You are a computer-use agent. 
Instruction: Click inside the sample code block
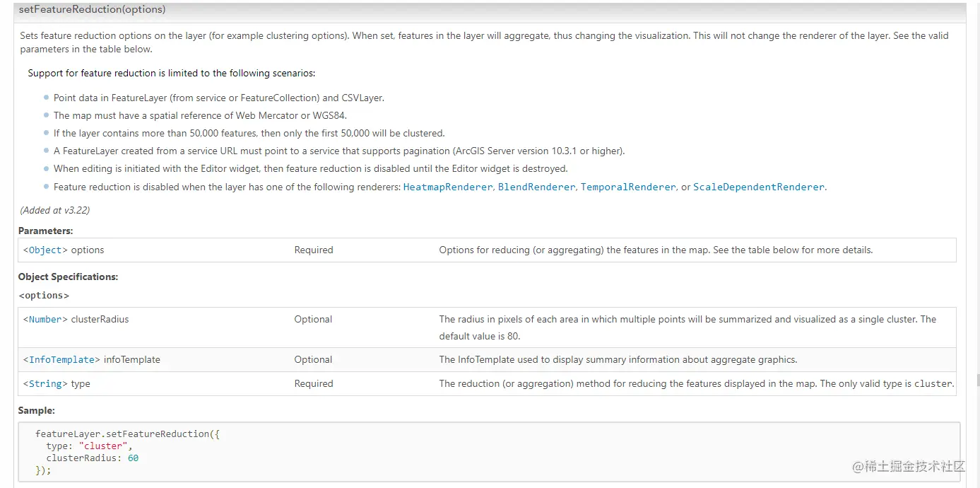pyautogui.click(x=424, y=453)
